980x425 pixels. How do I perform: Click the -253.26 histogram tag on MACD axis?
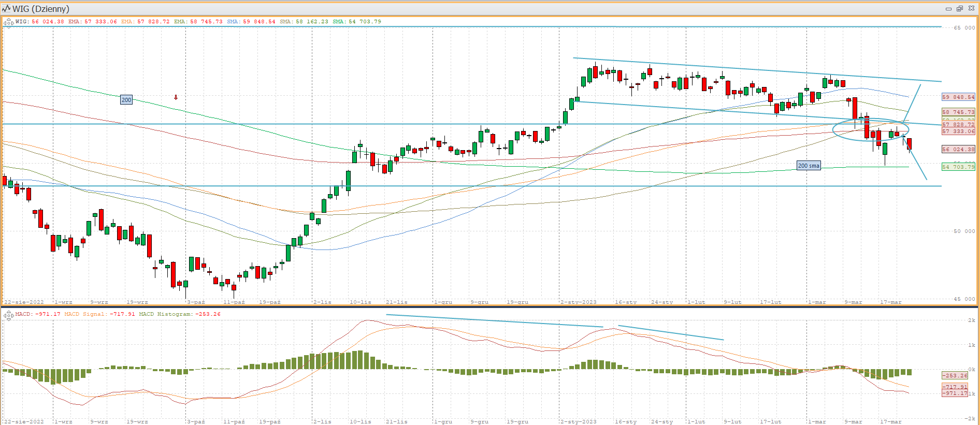(954, 375)
